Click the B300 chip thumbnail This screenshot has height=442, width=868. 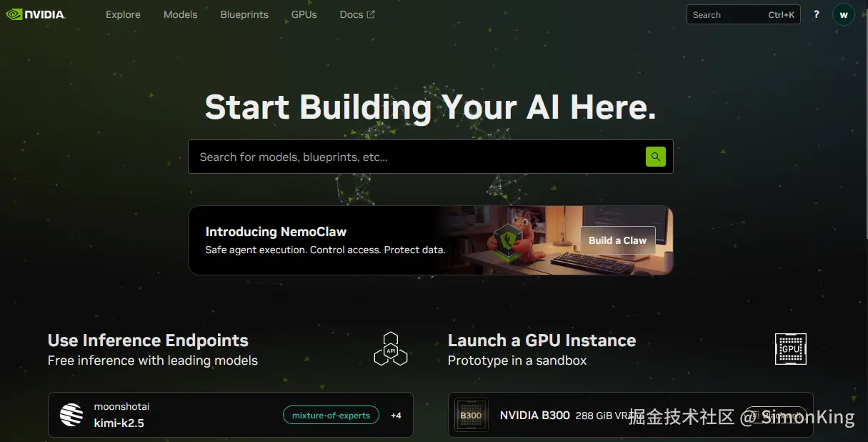tap(472, 415)
